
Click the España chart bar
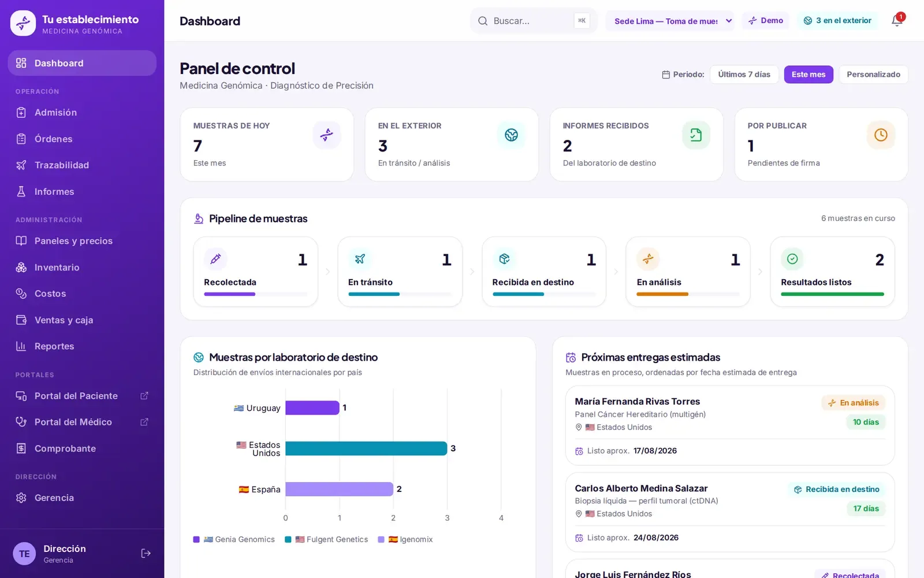coord(340,489)
